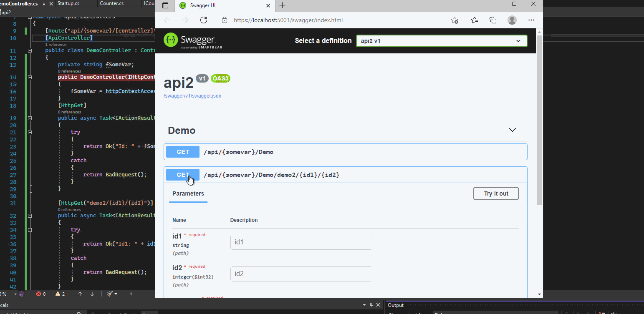This screenshot has height=314, width=644.
Task: Switch to the Startup.cs tab
Action: pyautogui.click(x=69, y=3)
